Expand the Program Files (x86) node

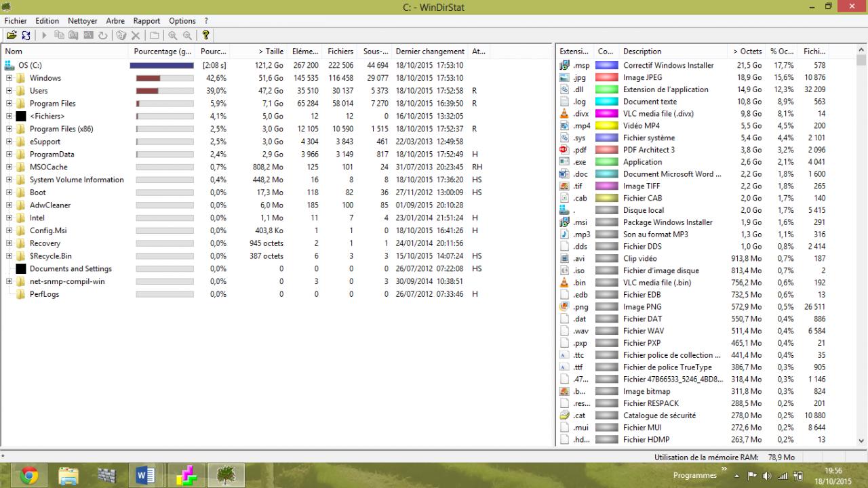9,129
